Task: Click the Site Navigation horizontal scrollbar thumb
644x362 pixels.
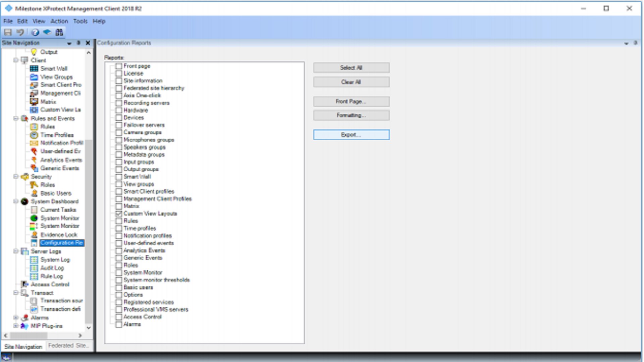Action: tap(29, 335)
